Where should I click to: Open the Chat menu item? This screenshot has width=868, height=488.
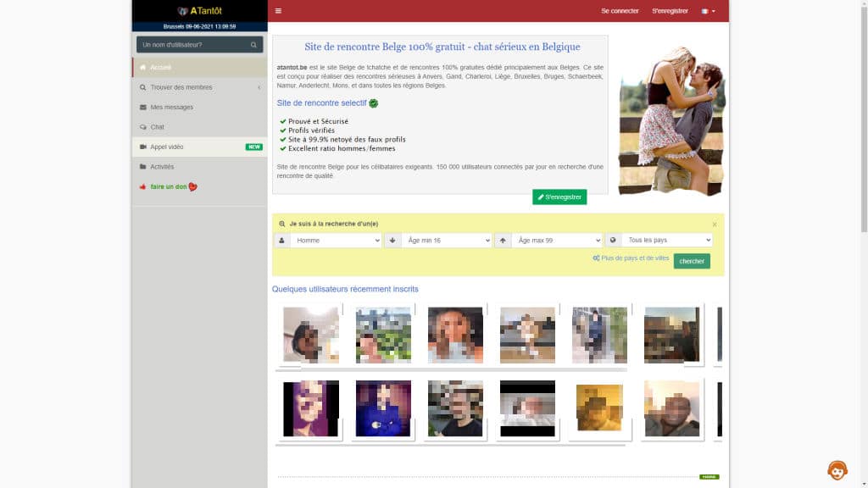pos(199,127)
